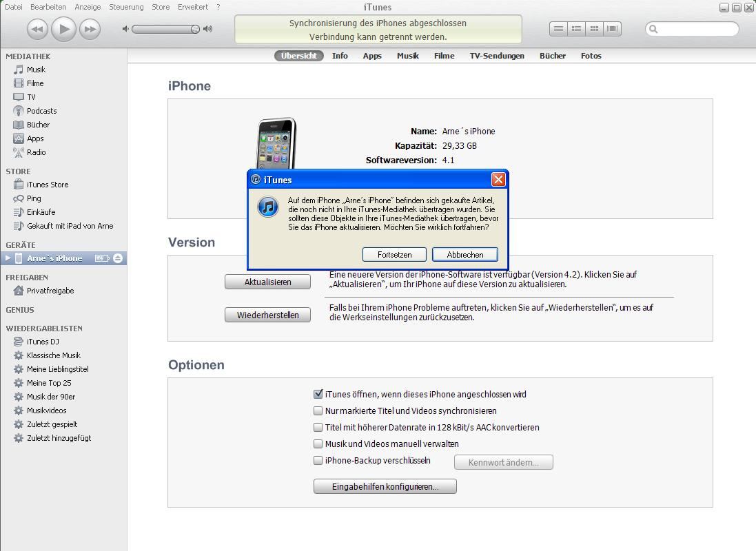Click Abbrechen in the dialog
Viewport: 756px width, 551px height.
[465, 255]
